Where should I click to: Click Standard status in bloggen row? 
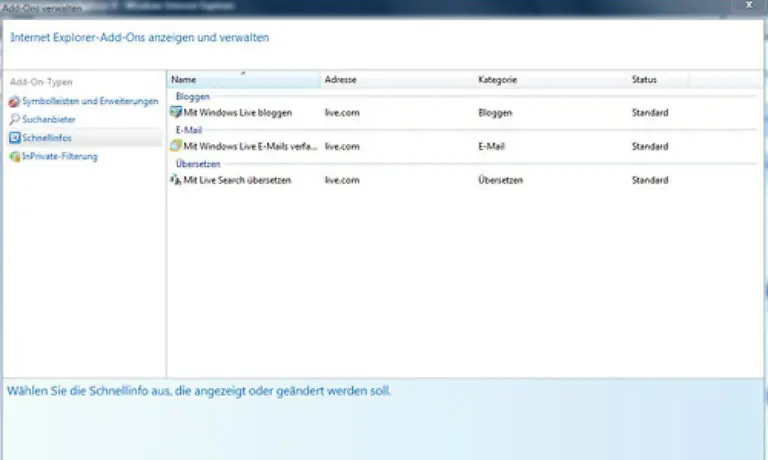tap(650, 113)
